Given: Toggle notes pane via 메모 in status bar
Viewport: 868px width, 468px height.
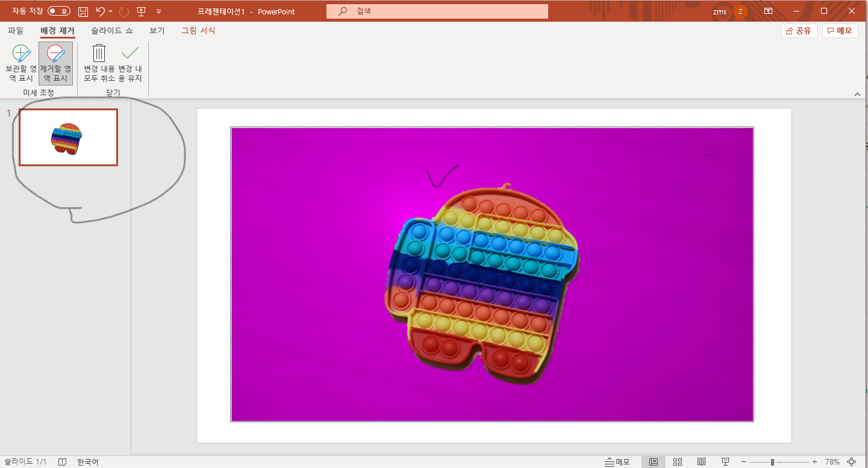Looking at the screenshot, I should 617,462.
